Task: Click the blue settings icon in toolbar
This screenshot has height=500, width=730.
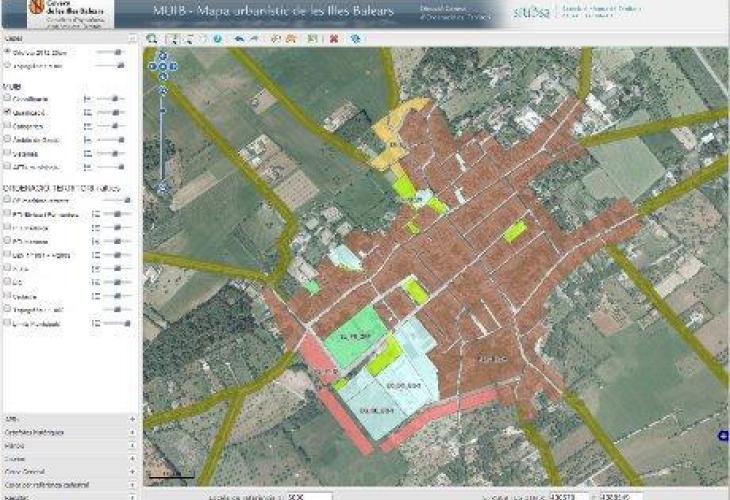Action: point(355,39)
